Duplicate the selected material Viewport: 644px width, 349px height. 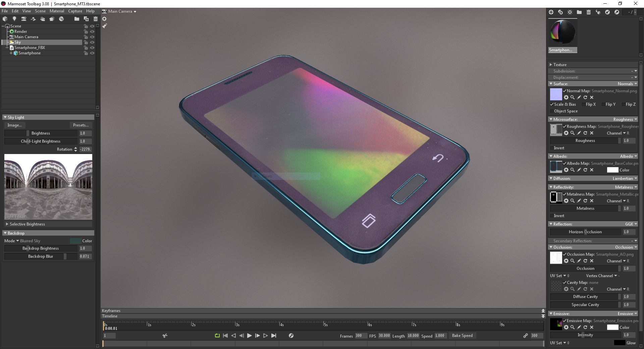coord(560,12)
